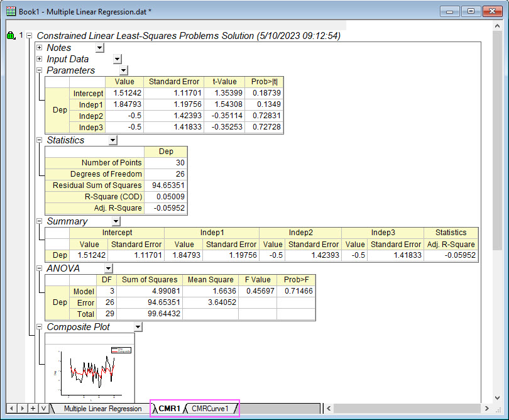Expand the Input Data section
Screen dimensions: 509x420
pyautogui.click(x=38, y=59)
